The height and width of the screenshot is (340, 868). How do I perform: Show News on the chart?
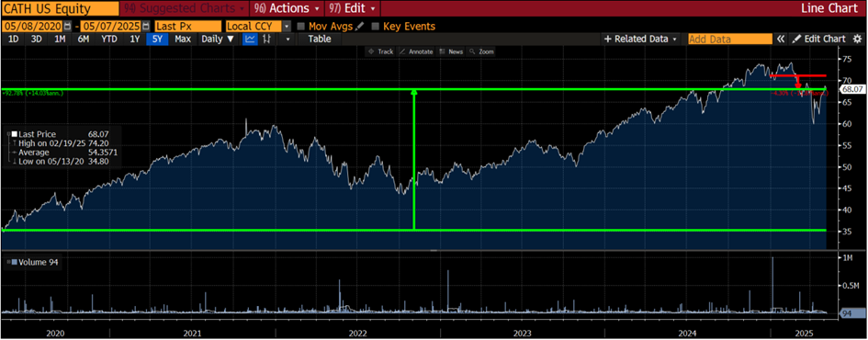451,51
